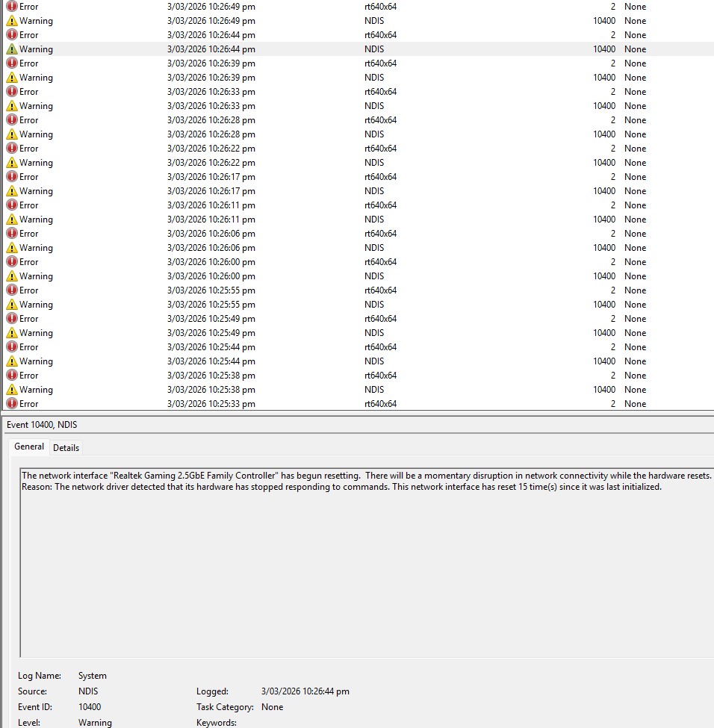Select the error icon of the 10:25:33 pm event
The image size is (714, 728).
pyautogui.click(x=12, y=404)
